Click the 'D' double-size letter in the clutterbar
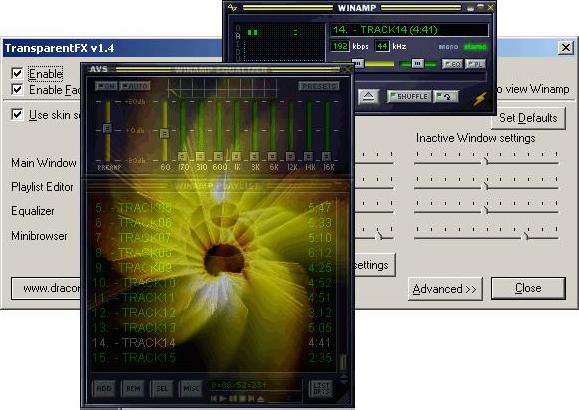Image resolution: width=579 pixels, height=410 pixels. [x=238, y=51]
